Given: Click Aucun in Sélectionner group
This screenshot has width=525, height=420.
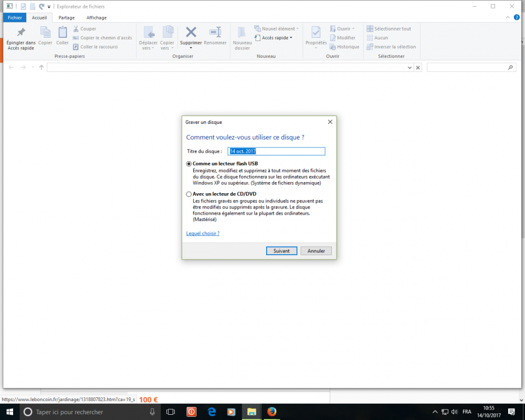Looking at the screenshot, I should (x=377, y=38).
